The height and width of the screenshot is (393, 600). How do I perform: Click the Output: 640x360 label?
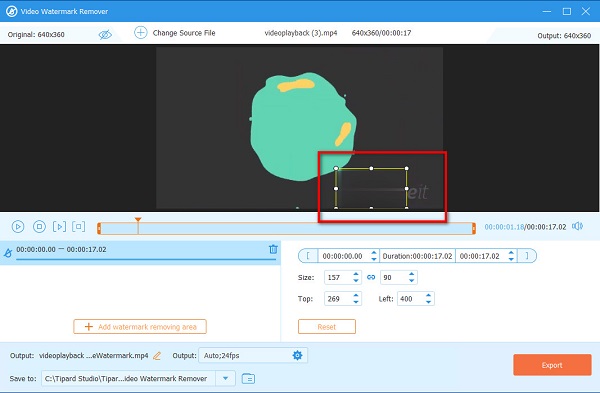coord(564,36)
